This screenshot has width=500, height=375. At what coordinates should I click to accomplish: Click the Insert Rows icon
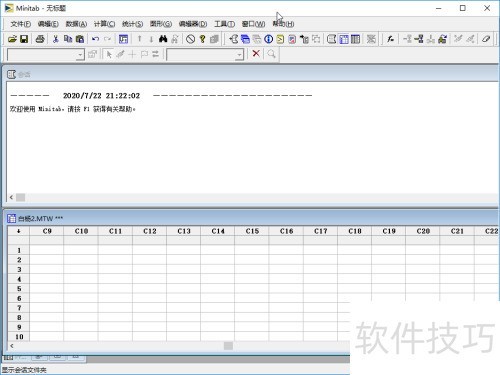(419, 39)
